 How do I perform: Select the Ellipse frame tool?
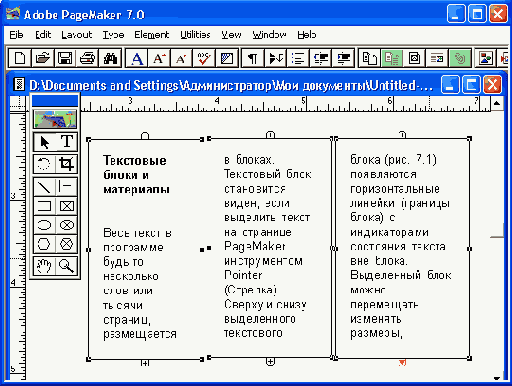pos(67,225)
